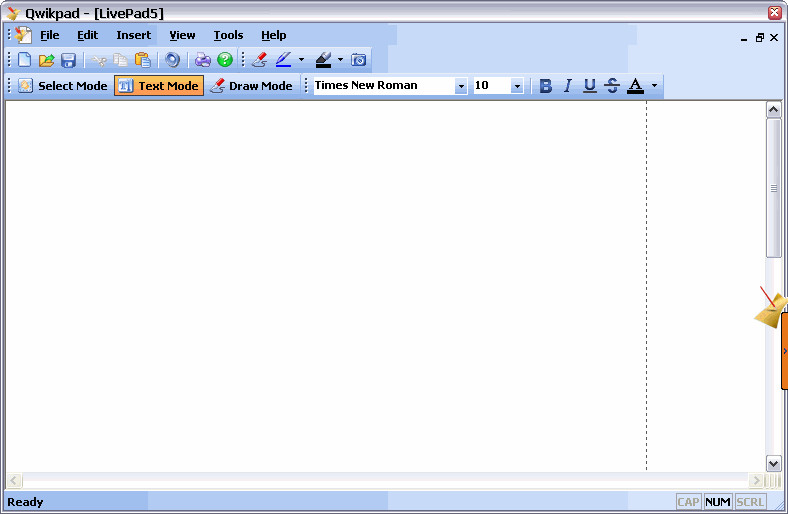Expand the pen color dropdown arrow

tap(301, 60)
